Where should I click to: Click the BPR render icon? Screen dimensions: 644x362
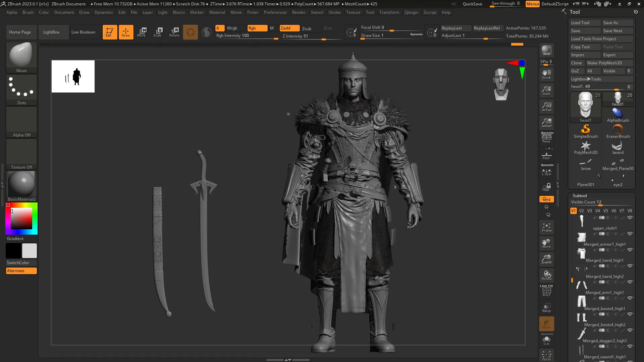(x=546, y=50)
